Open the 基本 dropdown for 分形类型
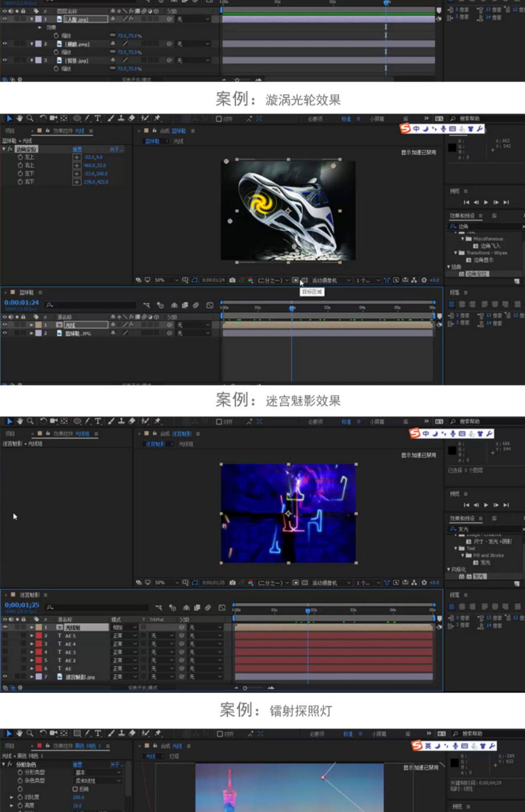Screen dimensions: 525x812 tap(98, 772)
